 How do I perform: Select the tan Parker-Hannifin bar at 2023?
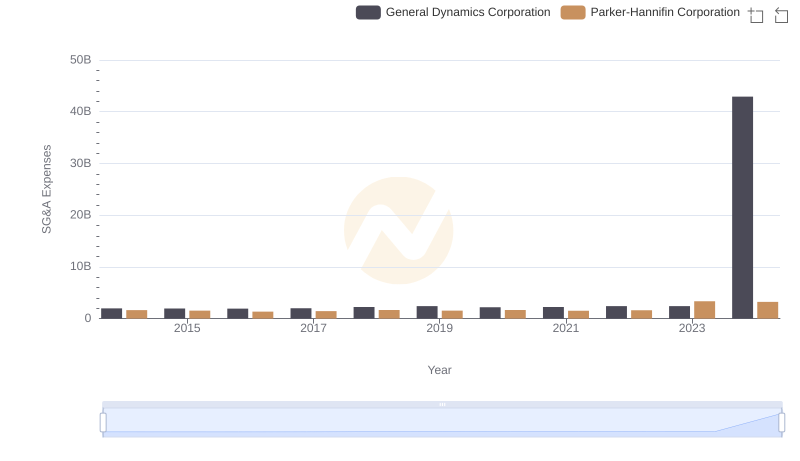[705, 310]
